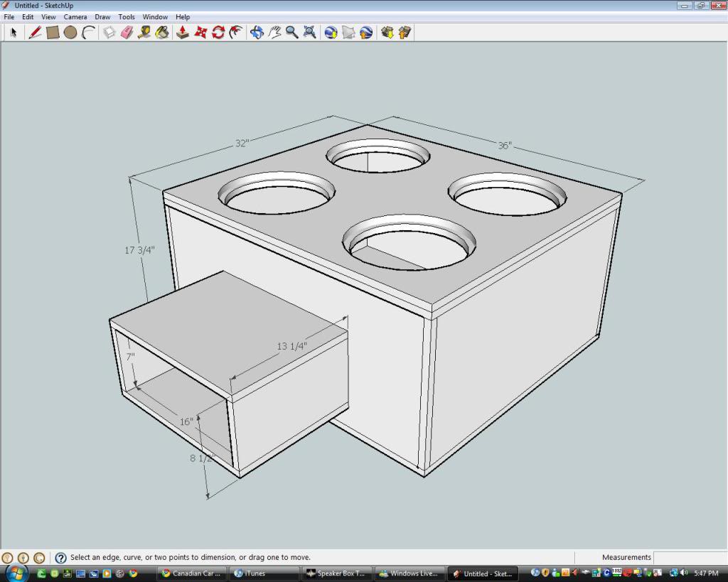Click the taskbar clock showing 5:47 PM
This screenshot has height=582, width=728.
pyautogui.click(x=706, y=573)
